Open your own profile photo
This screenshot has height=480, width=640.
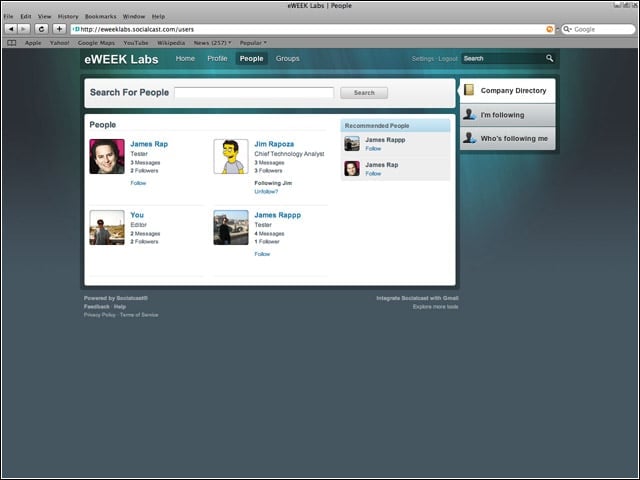pyautogui.click(x=107, y=227)
